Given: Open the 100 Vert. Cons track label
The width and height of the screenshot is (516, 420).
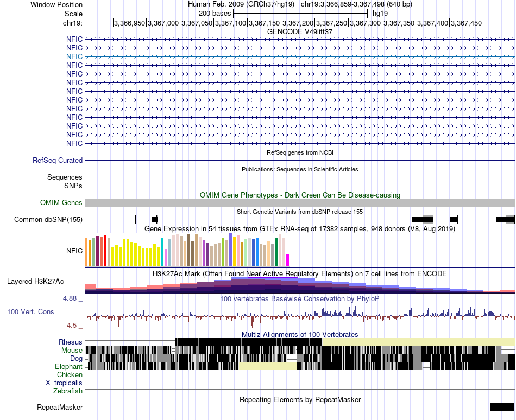Looking at the screenshot, I should click(x=30, y=311).
